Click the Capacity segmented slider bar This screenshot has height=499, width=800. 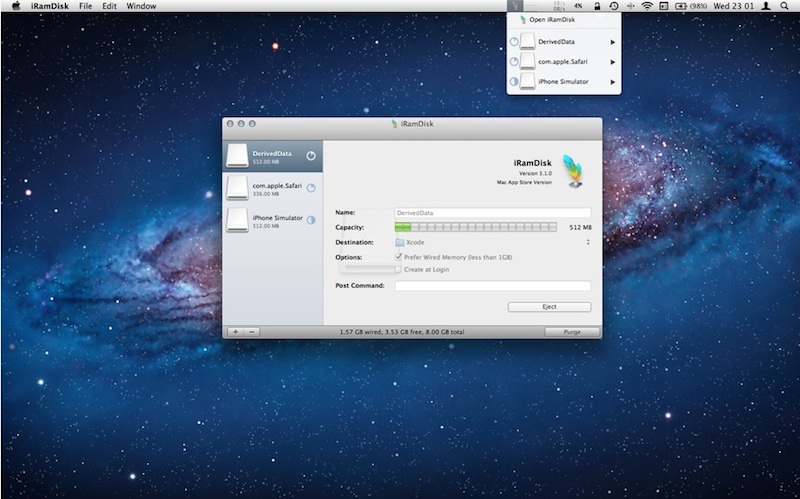click(x=476, y=227)
